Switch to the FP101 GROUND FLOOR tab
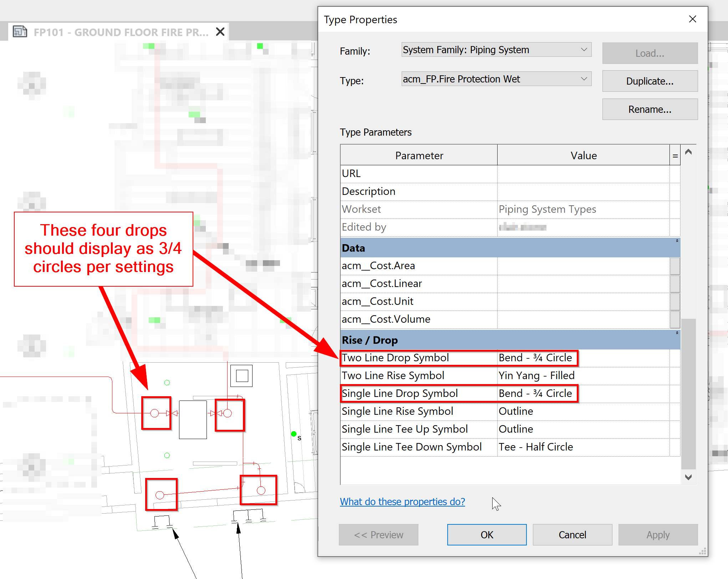 [118, 31]
